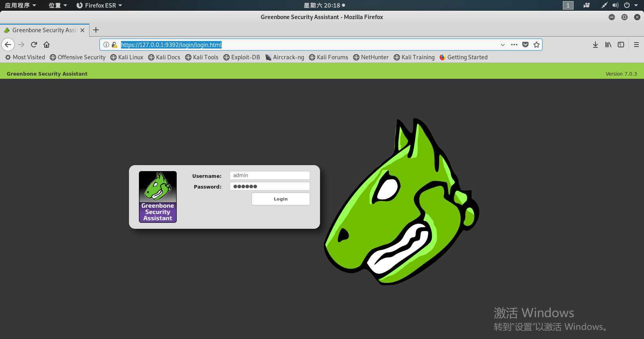Screen dimensions: 644x339
Task: Open the clock showing 星期六 20:18
Action: [x=324, y=5]
